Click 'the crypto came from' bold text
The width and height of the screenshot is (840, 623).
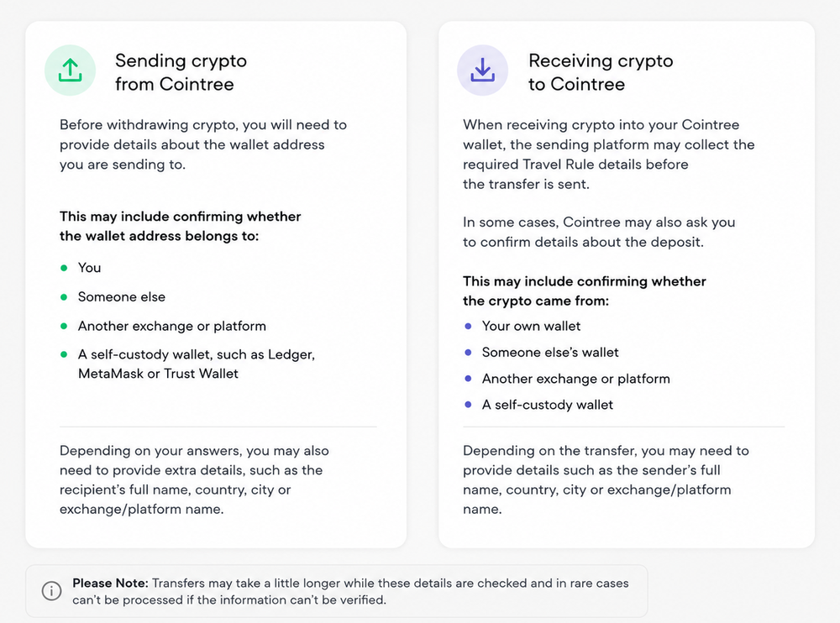(536, 301)
